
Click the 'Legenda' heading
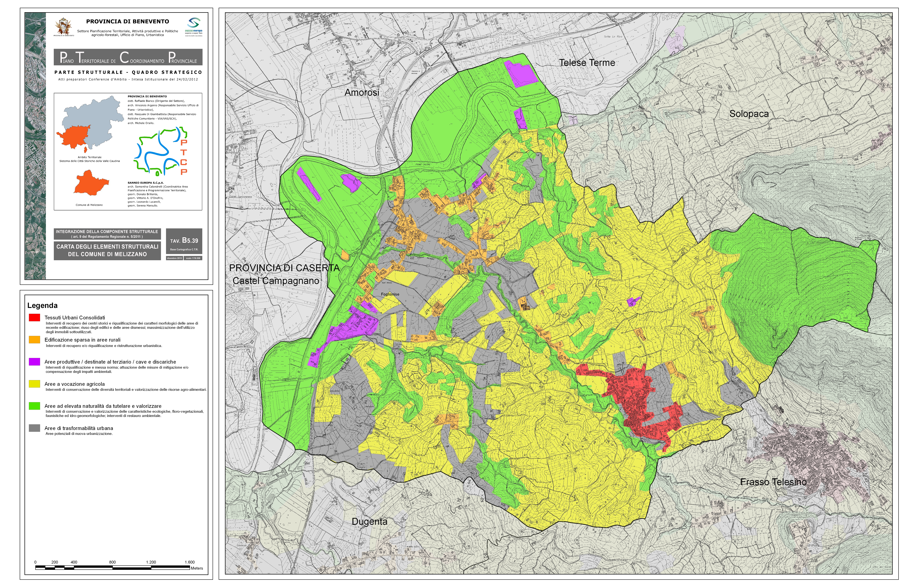pyautogui.click(x=42, y=305)
